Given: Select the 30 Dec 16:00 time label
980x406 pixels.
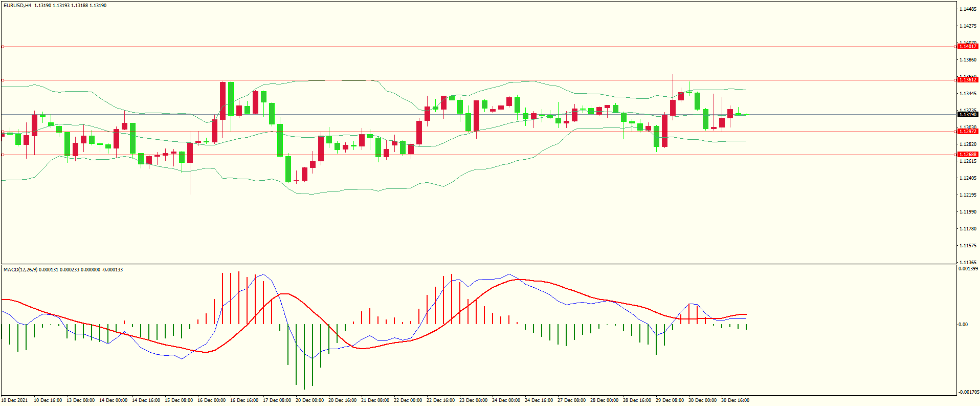Looking at the screenshot, I should (735, 400).
